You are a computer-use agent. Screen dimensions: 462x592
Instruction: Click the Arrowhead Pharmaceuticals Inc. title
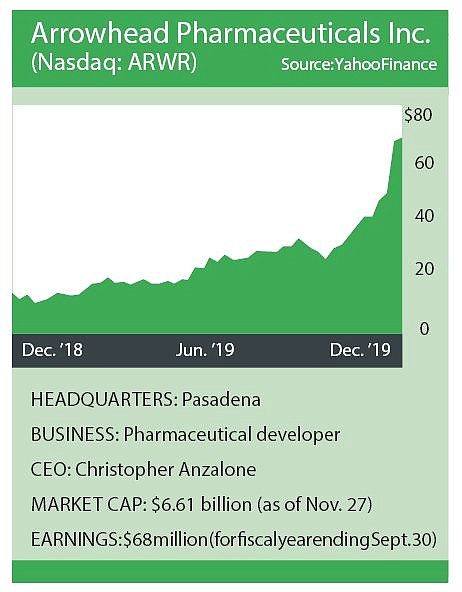231,34
